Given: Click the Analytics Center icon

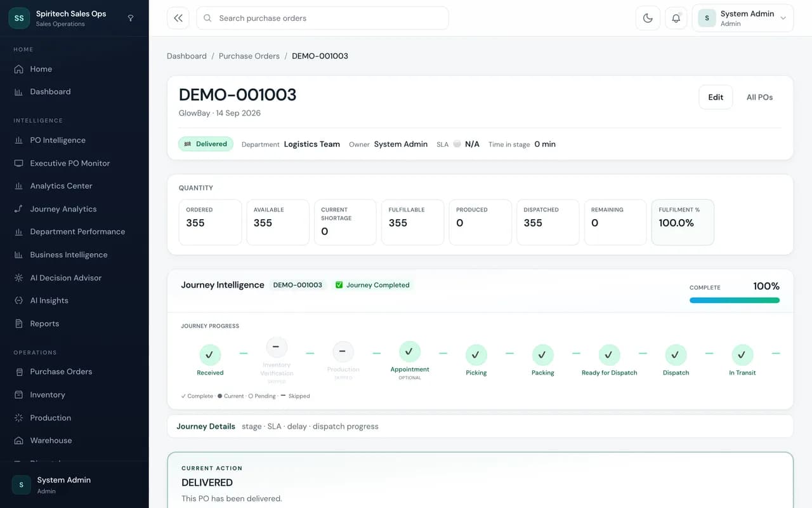Looking at the screenshot, I should click(x=18, y=186).
